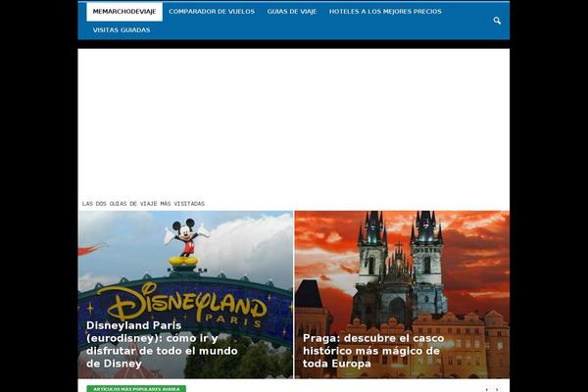Go to next popular article arrow
The image size is (588, 392).
pos(497,389)
